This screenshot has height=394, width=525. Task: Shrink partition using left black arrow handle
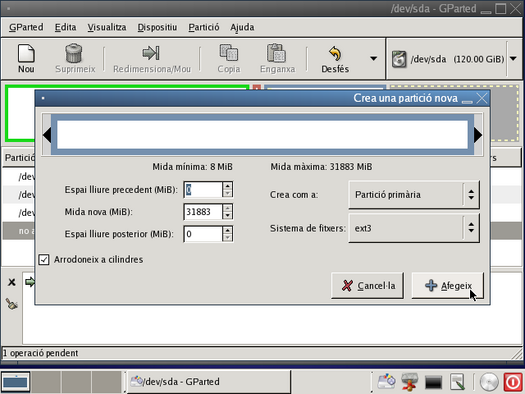click(47, 135)
